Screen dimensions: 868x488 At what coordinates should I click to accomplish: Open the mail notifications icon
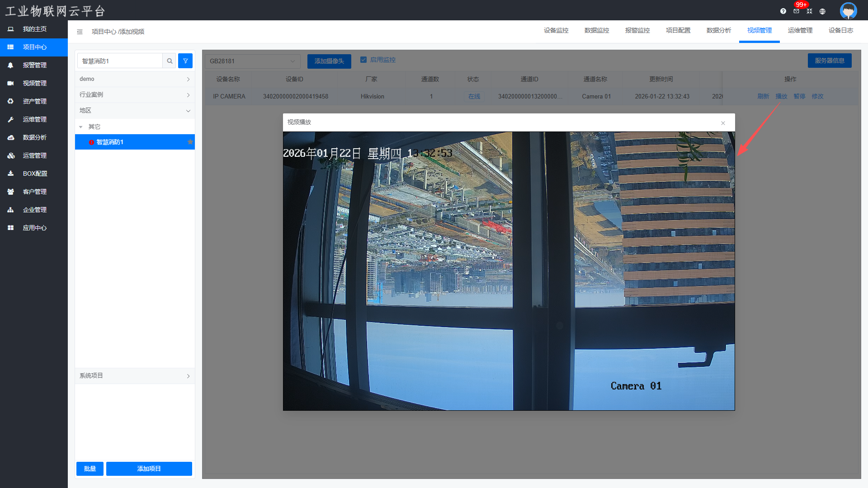[796, 11]
